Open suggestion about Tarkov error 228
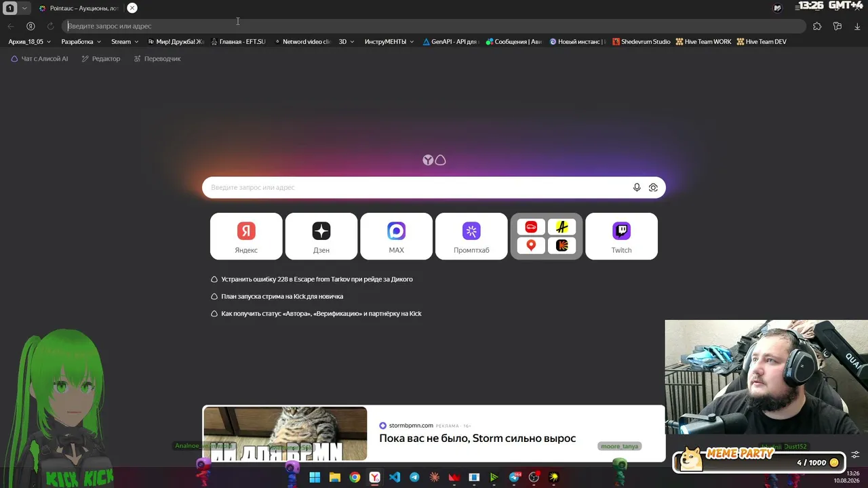The width and height of the screenshot is (868, 488). click(312, 279)
